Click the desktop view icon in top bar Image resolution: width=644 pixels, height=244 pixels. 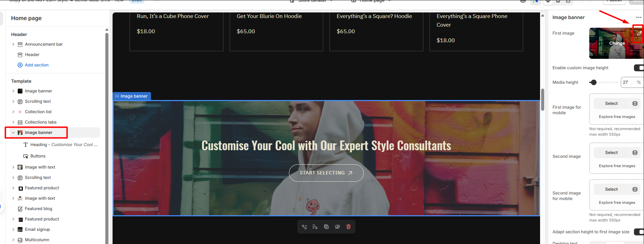coord(548,1)
